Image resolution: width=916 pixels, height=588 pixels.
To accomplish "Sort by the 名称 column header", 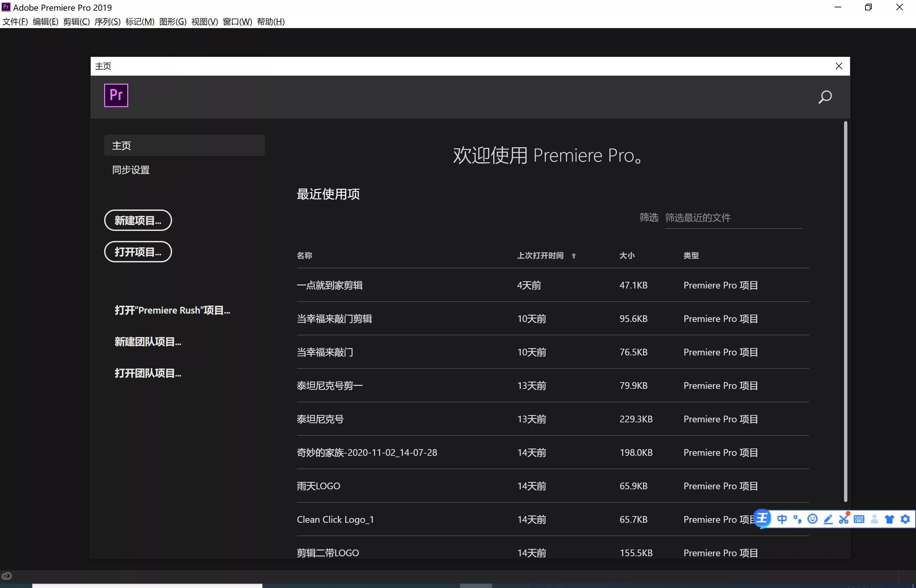I will (304, 255).
